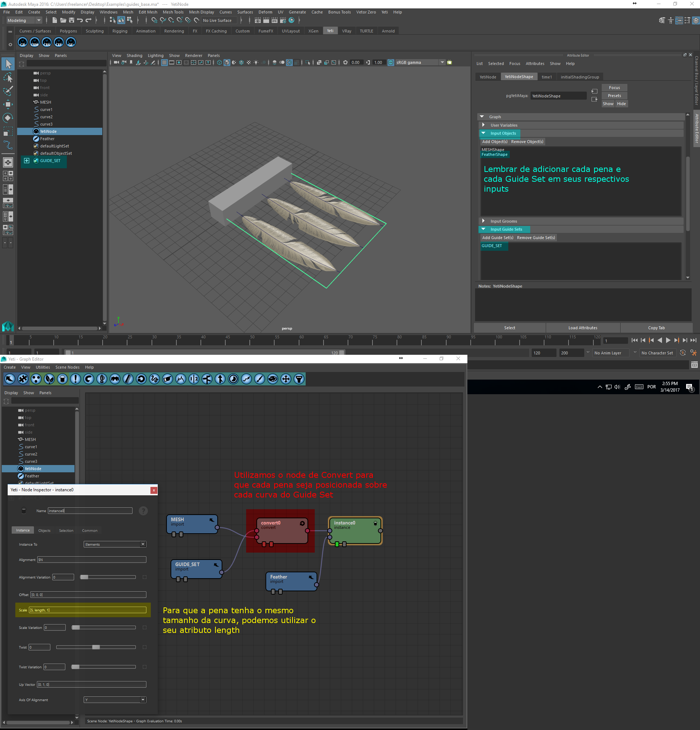
Task: Open the Yeti shelf tab
Action: click(330, 31)
